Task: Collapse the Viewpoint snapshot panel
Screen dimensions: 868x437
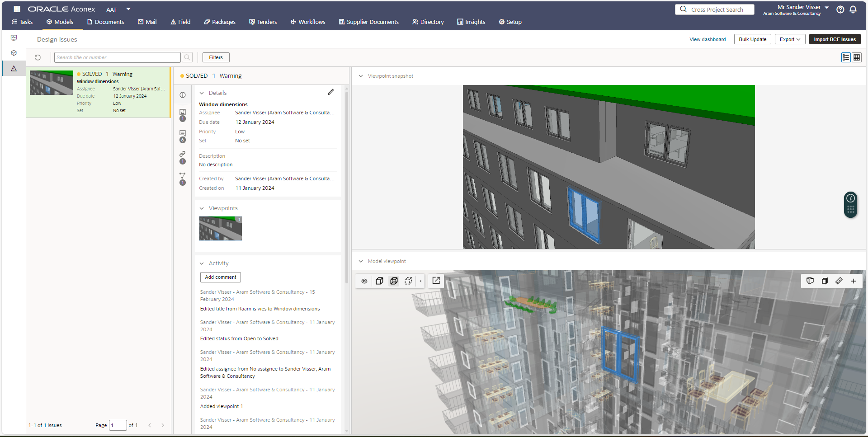Action: pos(360,76)
